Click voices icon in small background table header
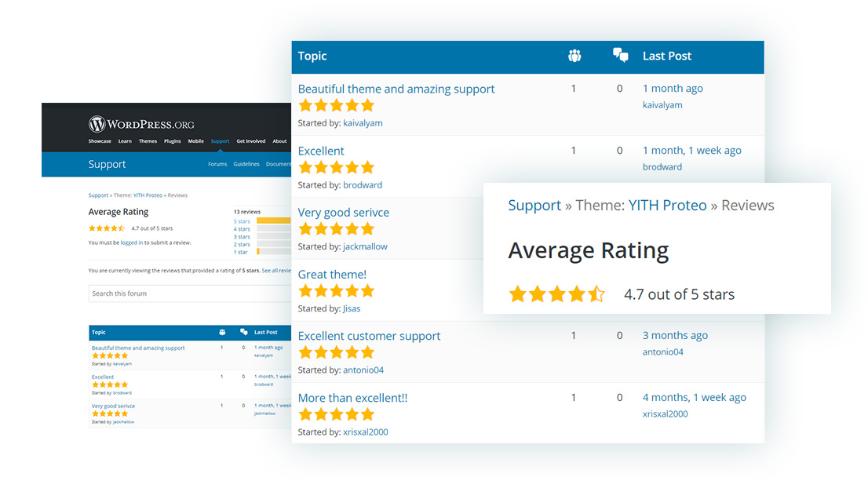This screenshot has height=492, width=868. (222, 332)
